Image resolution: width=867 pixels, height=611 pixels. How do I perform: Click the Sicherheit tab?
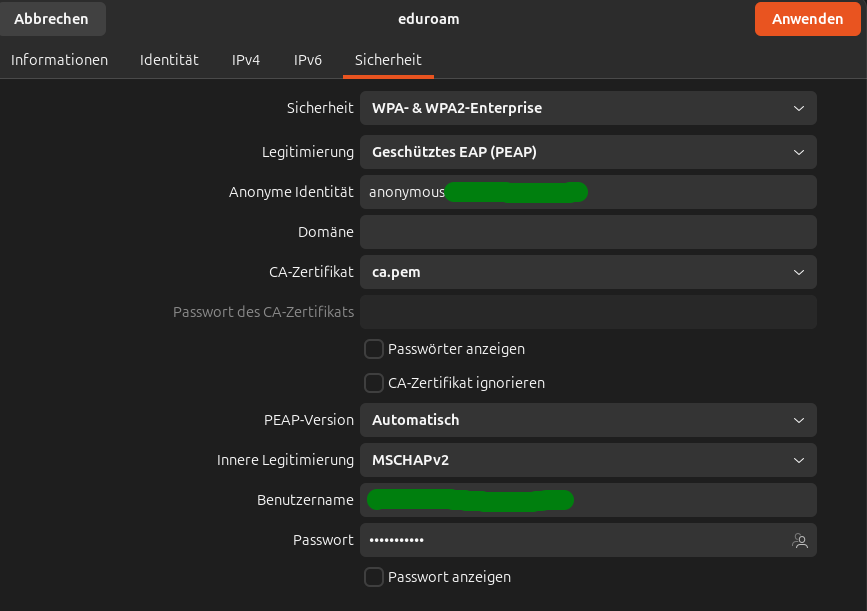click(x=388, y=60)
